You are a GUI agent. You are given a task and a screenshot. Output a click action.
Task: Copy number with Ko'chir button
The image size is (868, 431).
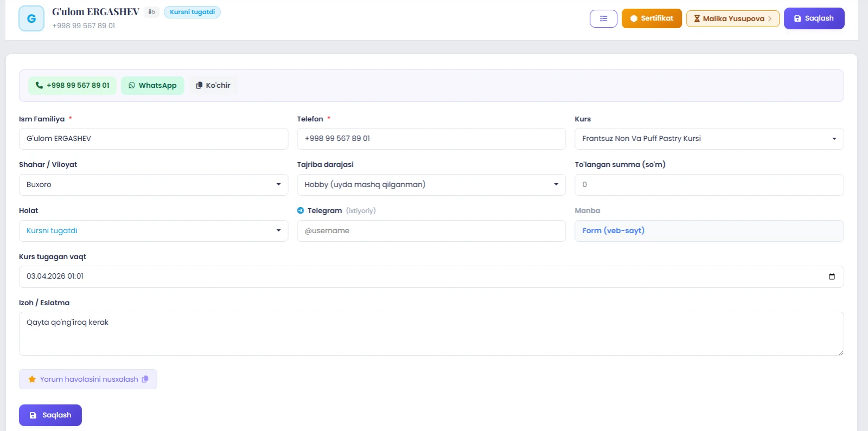(213, 85)
